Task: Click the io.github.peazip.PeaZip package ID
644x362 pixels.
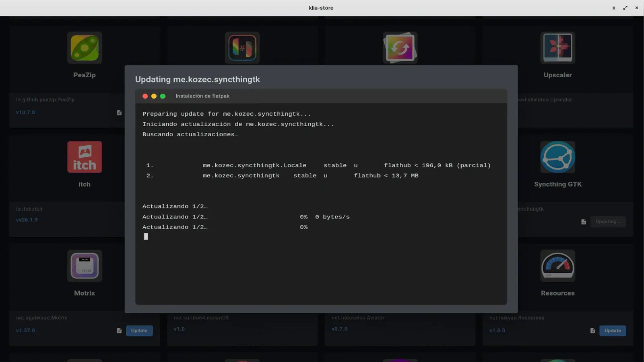Action: (45, 100)
